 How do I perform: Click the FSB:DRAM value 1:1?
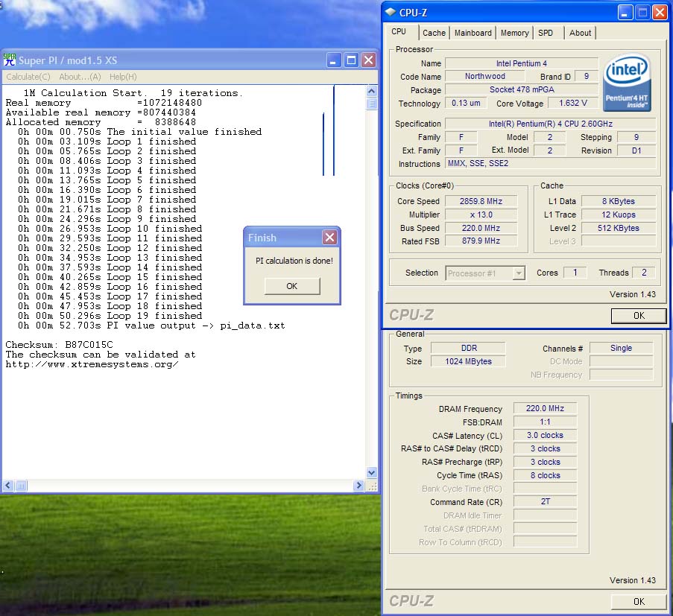coord(545,422)
